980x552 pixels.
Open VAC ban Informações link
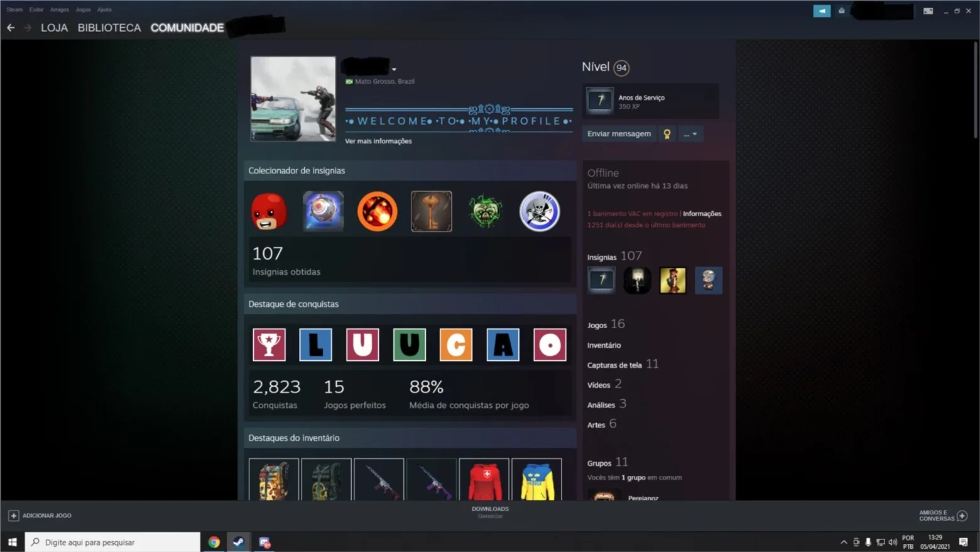coord(702,214)
